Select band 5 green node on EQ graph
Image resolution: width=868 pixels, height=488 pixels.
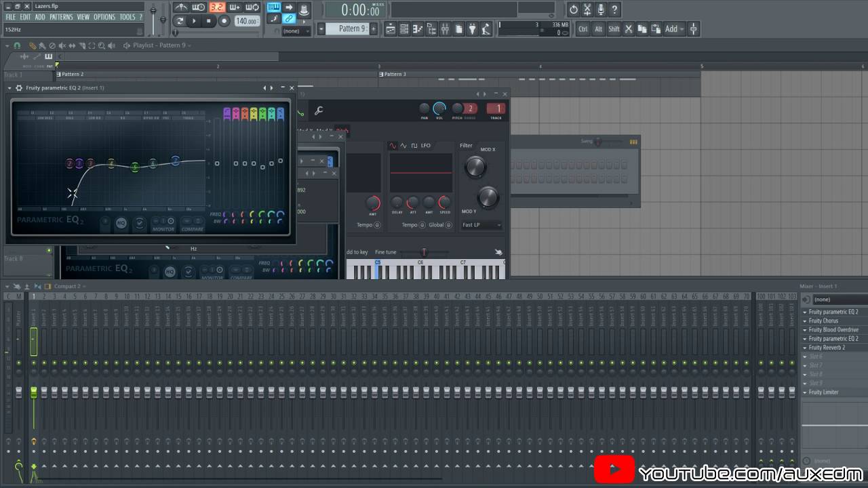click(135, 167)
